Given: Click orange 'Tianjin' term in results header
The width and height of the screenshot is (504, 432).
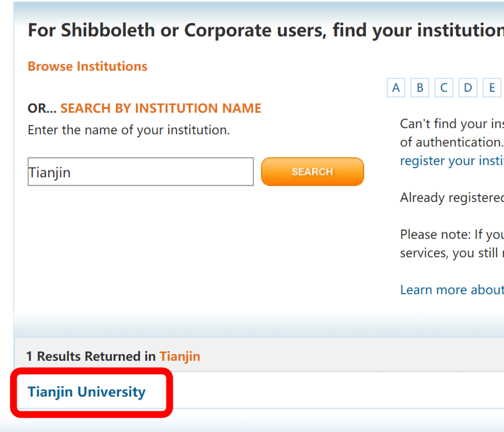Looking at the screenshot, I should coord(180,356).
